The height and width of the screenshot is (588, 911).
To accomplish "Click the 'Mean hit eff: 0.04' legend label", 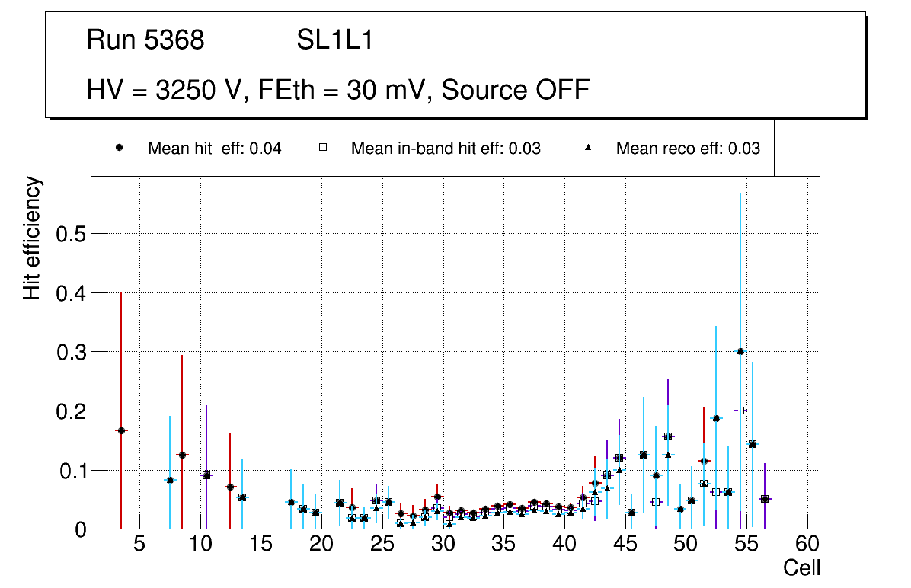I will point(214,149).
